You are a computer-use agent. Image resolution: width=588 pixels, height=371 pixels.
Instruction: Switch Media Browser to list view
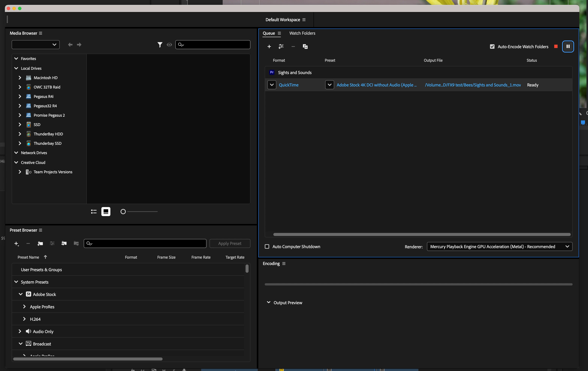pos(94,211)
